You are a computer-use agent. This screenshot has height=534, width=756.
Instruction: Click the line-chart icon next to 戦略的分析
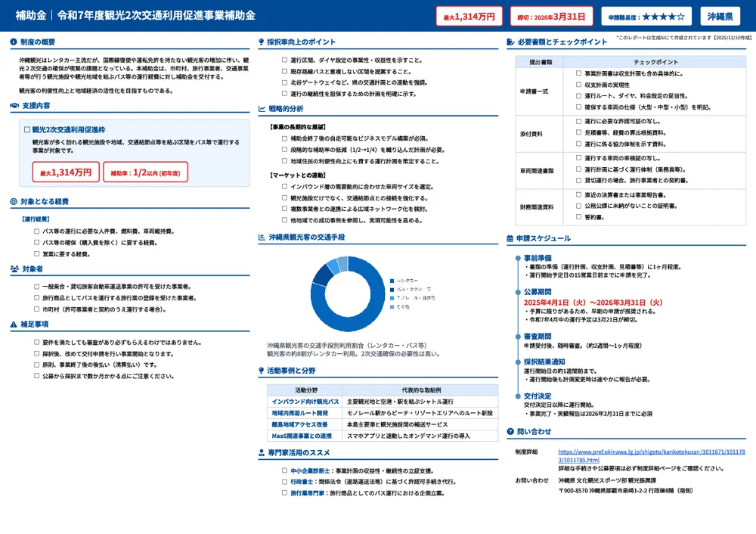(262, 109)
